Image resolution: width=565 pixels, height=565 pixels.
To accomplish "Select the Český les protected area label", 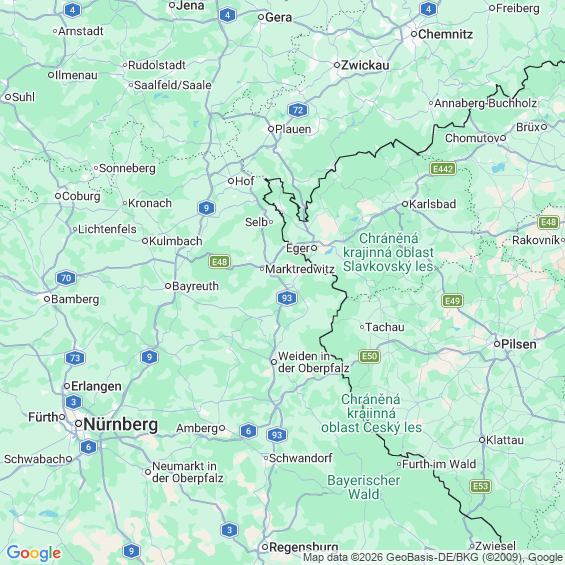I will pyautogui.click(x=371, y=413).
